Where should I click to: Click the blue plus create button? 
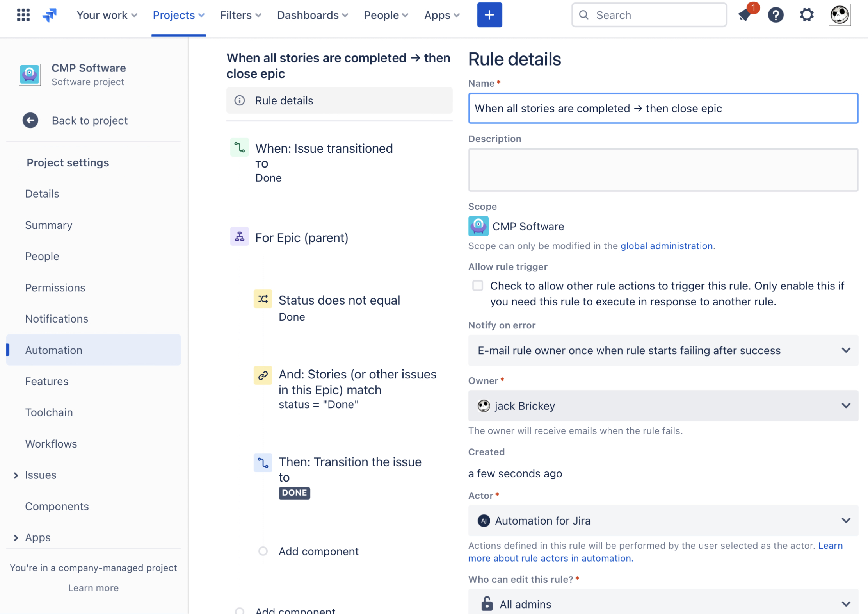[489, 15]
